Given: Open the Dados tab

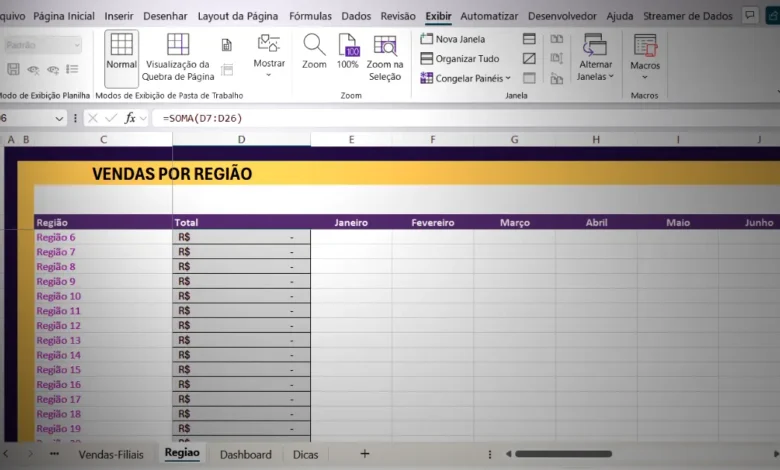Looking at the screenshot, I should point(356,16).
